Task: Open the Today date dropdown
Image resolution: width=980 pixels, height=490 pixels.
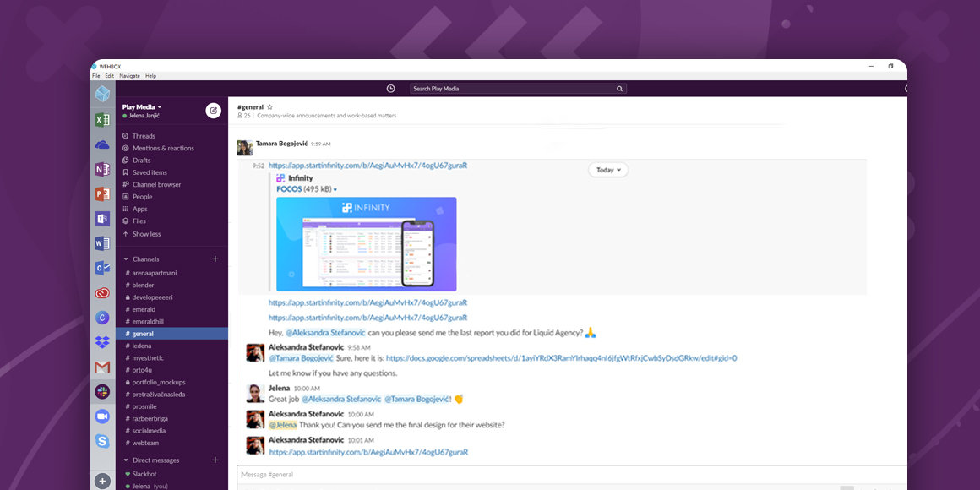Action: tap(608, 169)
